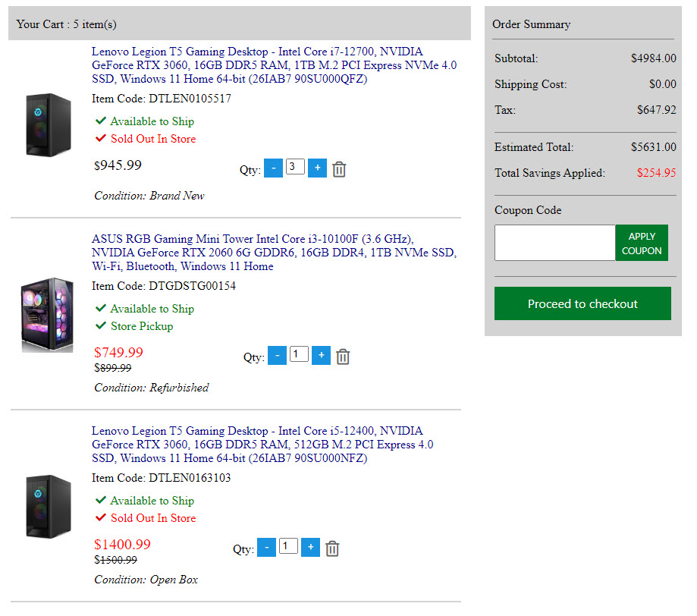Click the Lenovo i5-12400 desktop thumbnail
697x616 pixels.
(x=48, y=507)
